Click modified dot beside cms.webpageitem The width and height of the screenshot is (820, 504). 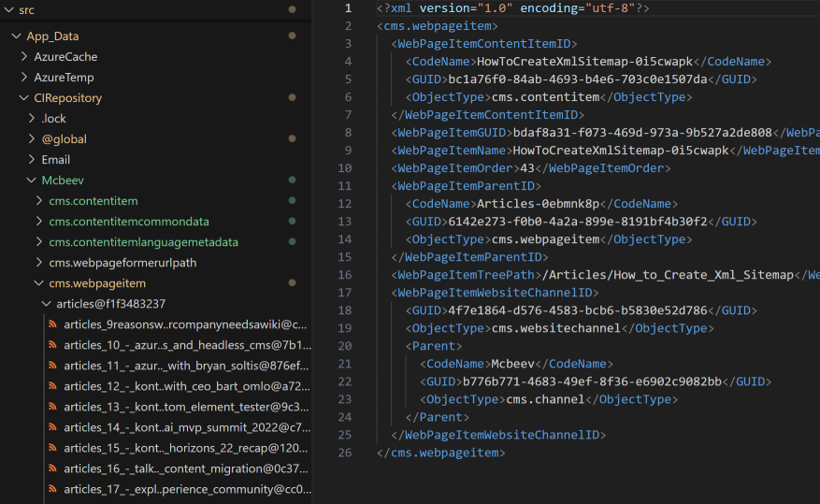click(x=293, y=282)
